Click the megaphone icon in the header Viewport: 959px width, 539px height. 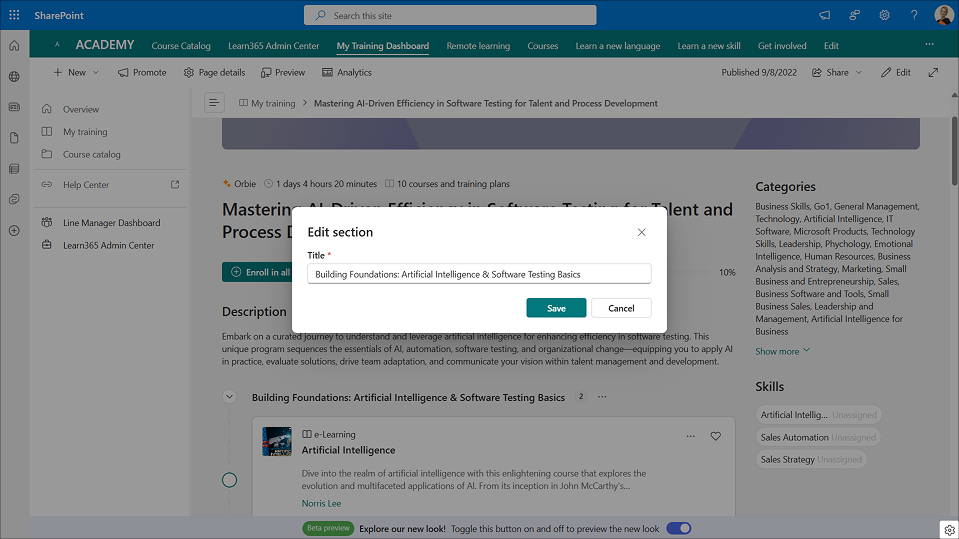coord(825,15)
